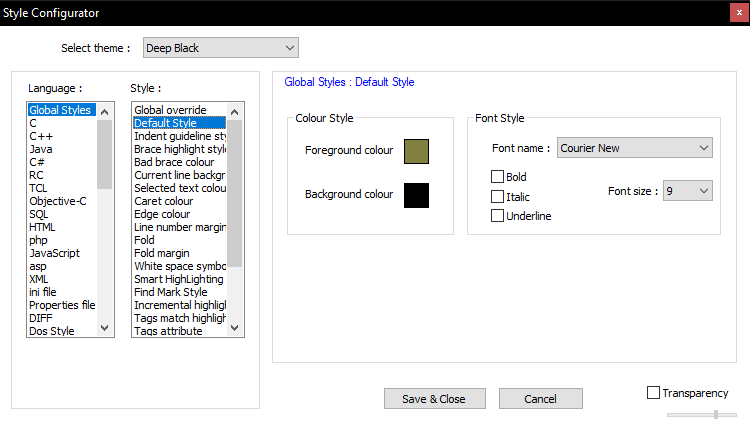Viewport: 750px width, 426px height.
Task: Select Dos Style in Language list
Action: (62, 331)
